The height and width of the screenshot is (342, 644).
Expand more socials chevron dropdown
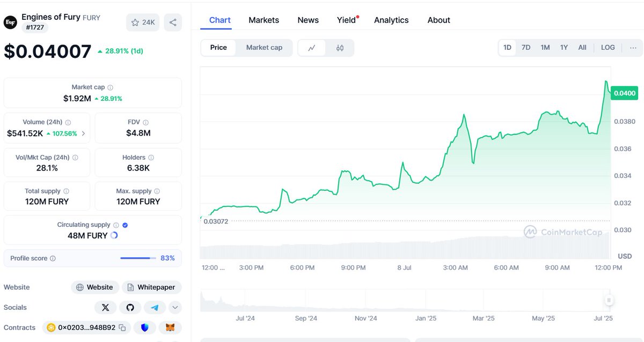coord(175,307)
